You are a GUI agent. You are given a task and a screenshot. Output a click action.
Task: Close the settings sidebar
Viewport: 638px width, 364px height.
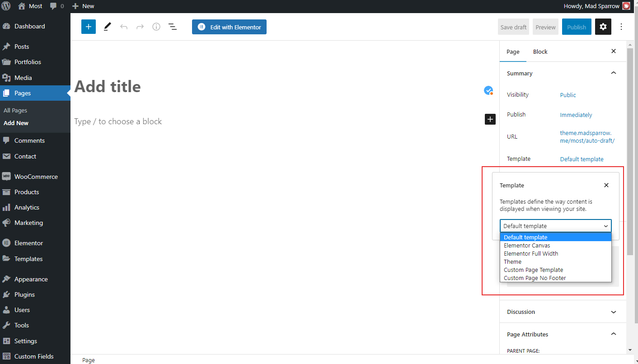coord(614,51)
